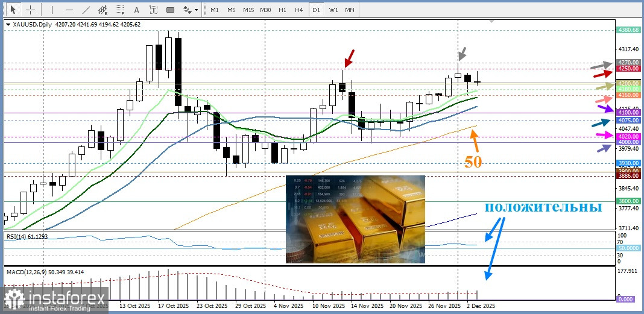
Task: Click the gold bars image on chart
Action: pos(355,219)
